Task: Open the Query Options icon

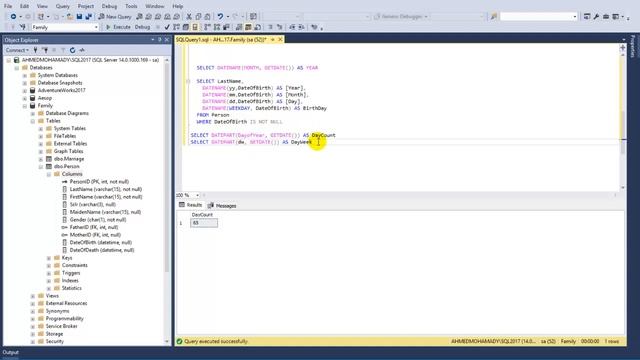Action: click(186, 27)
